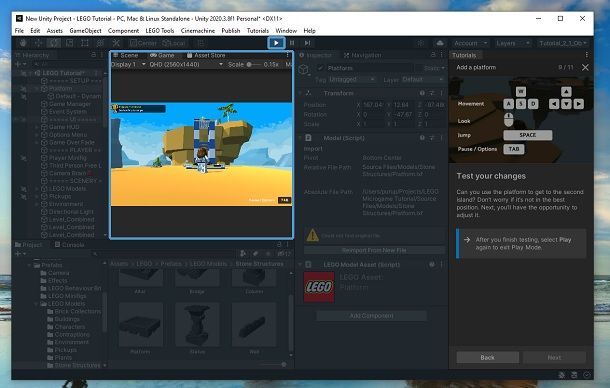610x388 pixels.
Task: Select Player Minifig in the Hierarchy
Action: [68, 158]
